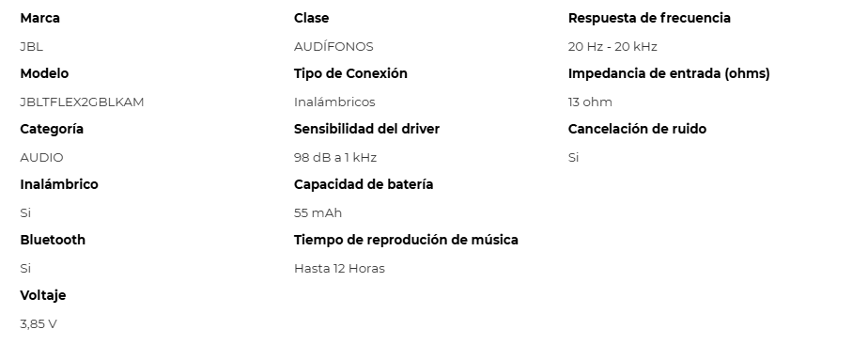Select model code JBLTFLEX2GBLKAM
The height and width of the screenshot is (345, 868).
click(82, 102)
